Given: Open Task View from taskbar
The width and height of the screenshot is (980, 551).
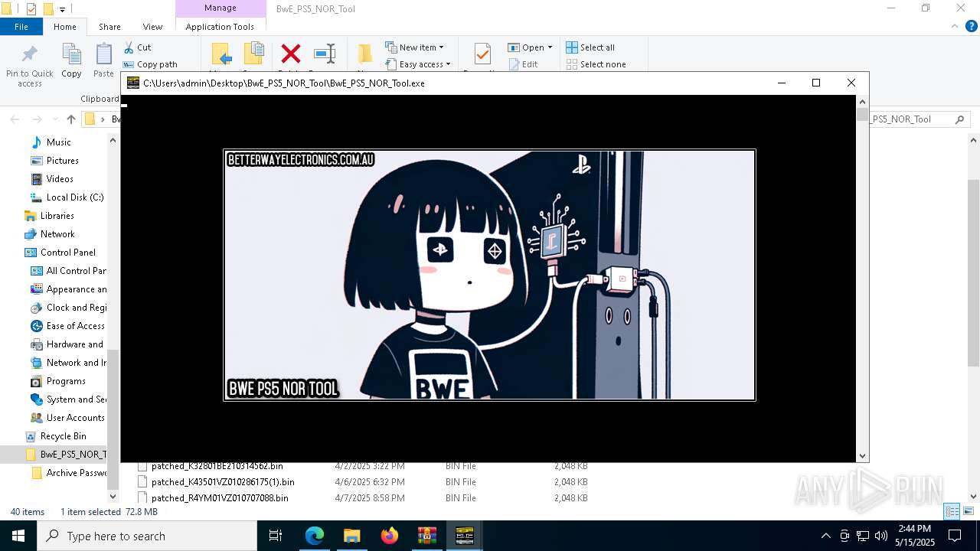Looking at the screenshot, I should [276, 536].
